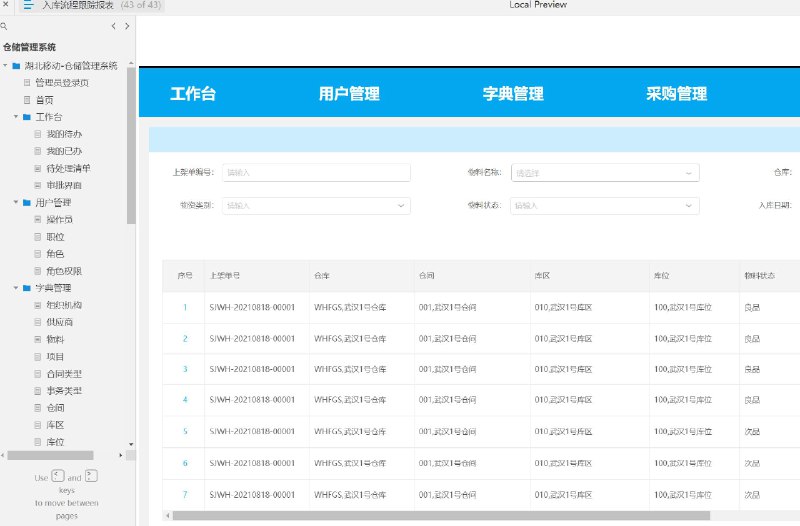Switch to the 采购管理 top navigation tab
The height and width of the screenshot is (526, 800).
click(x=677, y=94)
